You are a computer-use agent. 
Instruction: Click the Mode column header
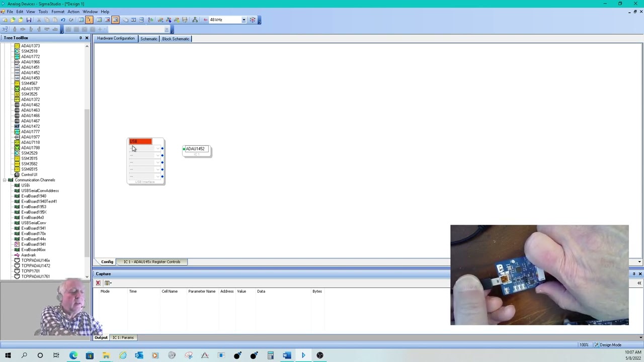(x=105, y=292)
